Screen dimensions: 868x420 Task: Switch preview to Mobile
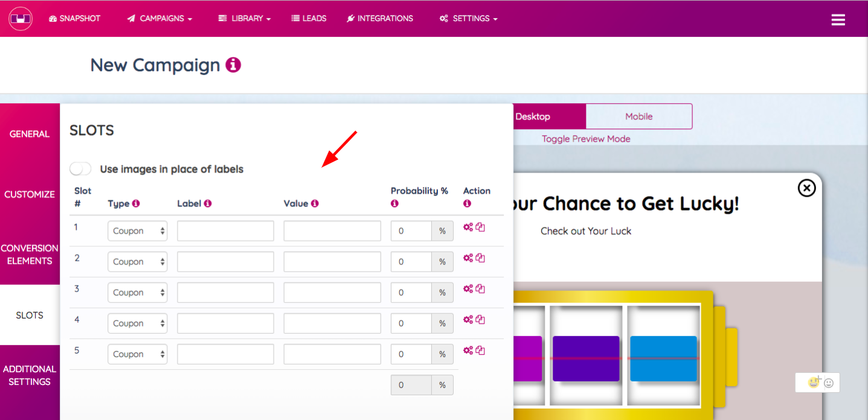[x=639, y=116]
